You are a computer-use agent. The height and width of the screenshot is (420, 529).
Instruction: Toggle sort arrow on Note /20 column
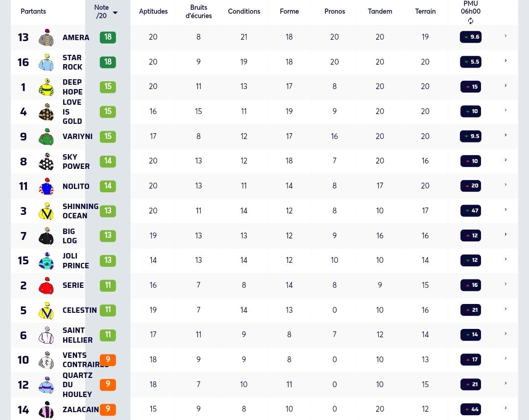pyautogui.click(x=115, y=13)
